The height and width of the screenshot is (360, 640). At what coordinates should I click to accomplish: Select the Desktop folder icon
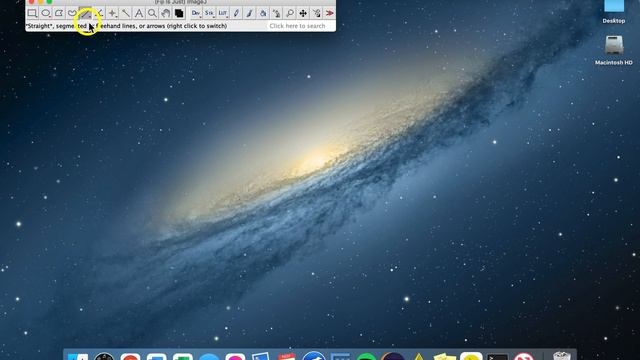(x=613, y=11)
